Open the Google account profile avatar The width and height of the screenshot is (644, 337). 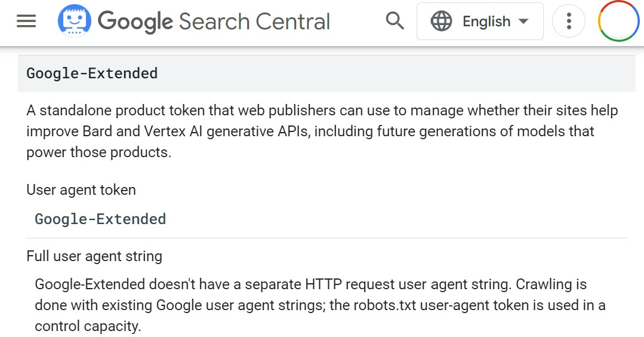(618, 21)
